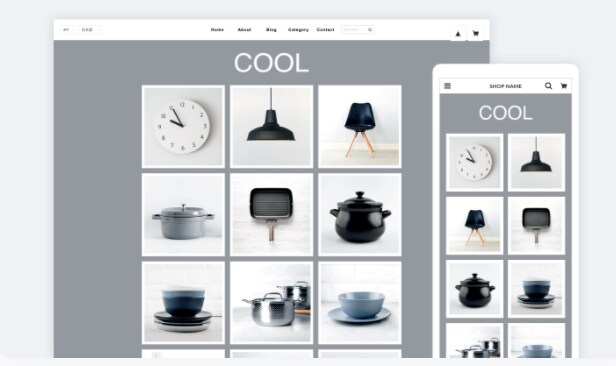Screen dimensions: 616x366
Task: Open the navy chair product in mobile preview
Action: [x=475, y=226]
